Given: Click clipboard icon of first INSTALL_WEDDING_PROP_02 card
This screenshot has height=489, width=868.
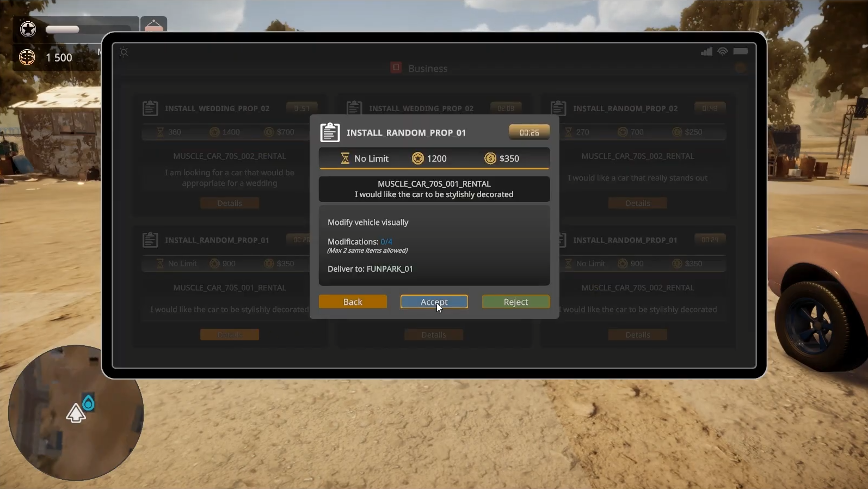Looking at the screenshot, I should click(150, 108).
